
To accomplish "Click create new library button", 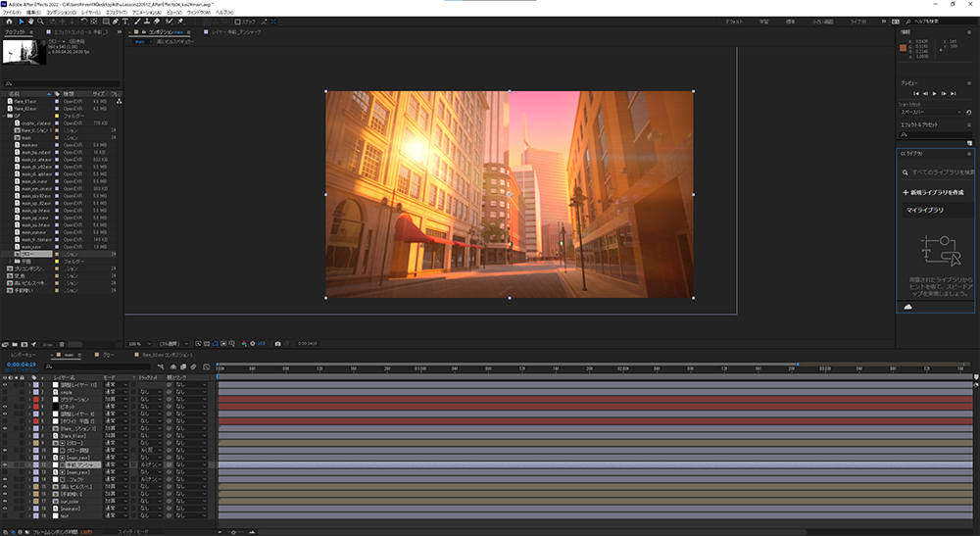I will [933, 192].
